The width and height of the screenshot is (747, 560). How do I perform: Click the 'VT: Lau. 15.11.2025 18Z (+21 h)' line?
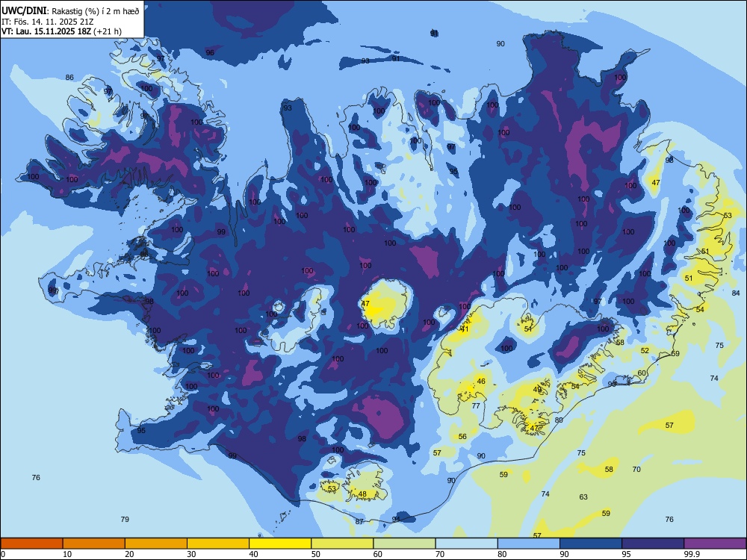(x=61, y=32)
